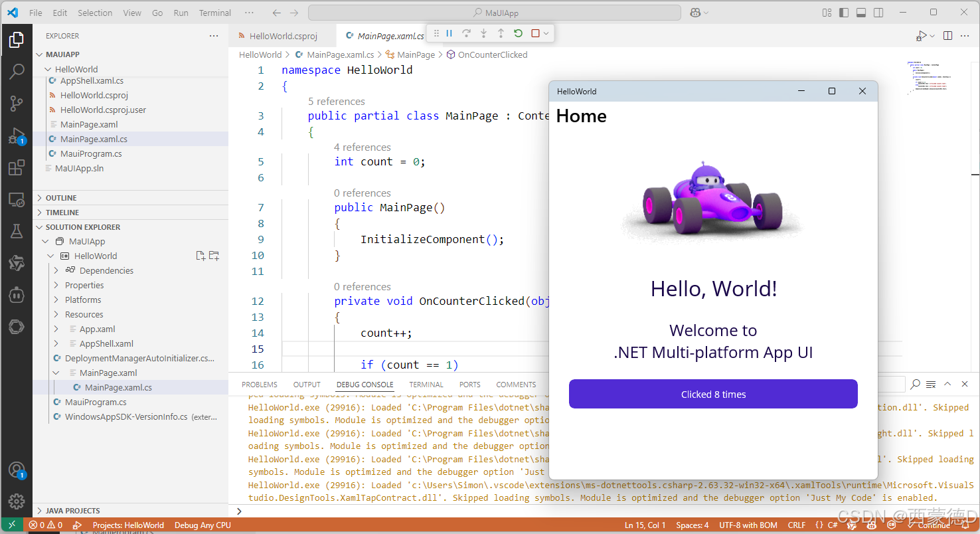Click the MaUIApp command center search box
980x534 pixels.
pos(495,13)
